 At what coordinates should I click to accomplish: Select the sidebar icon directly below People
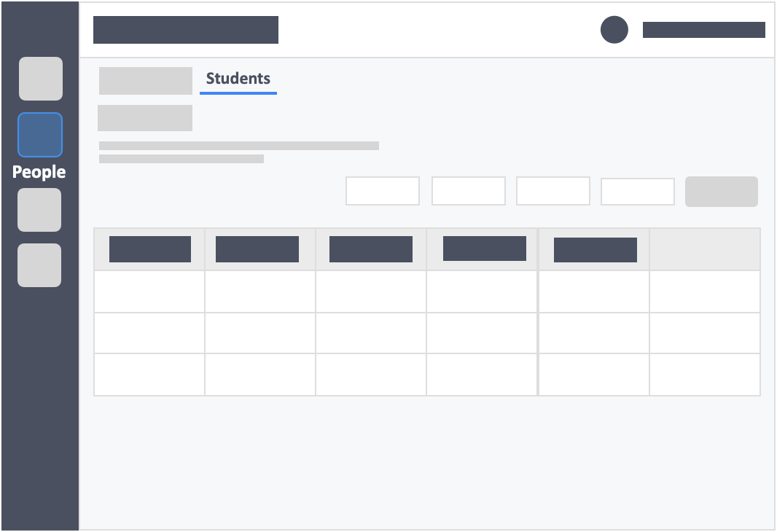(39, 210)
